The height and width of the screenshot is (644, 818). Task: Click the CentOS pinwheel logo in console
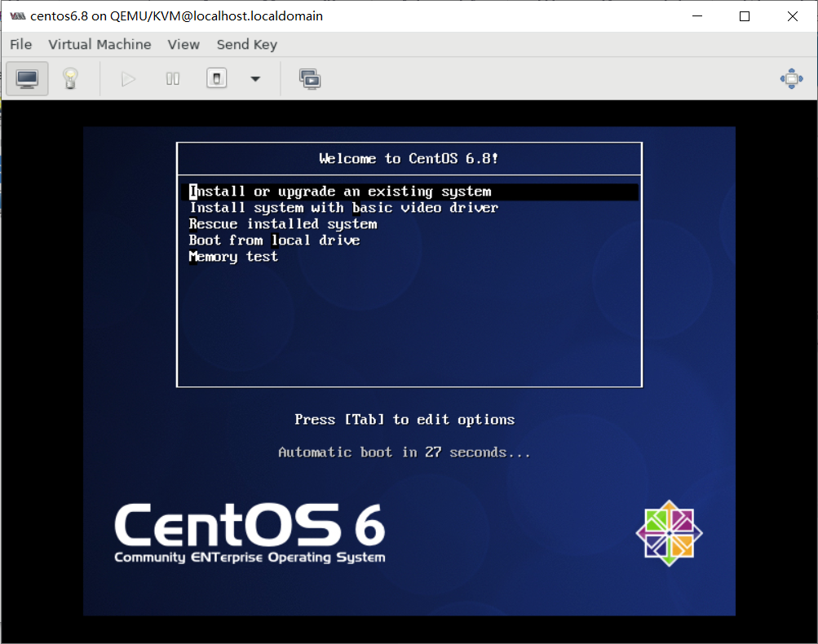(670, 533)
